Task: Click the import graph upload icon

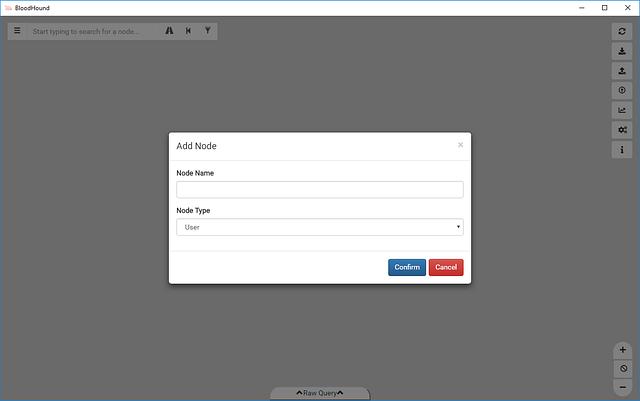Action: point(622,71)
